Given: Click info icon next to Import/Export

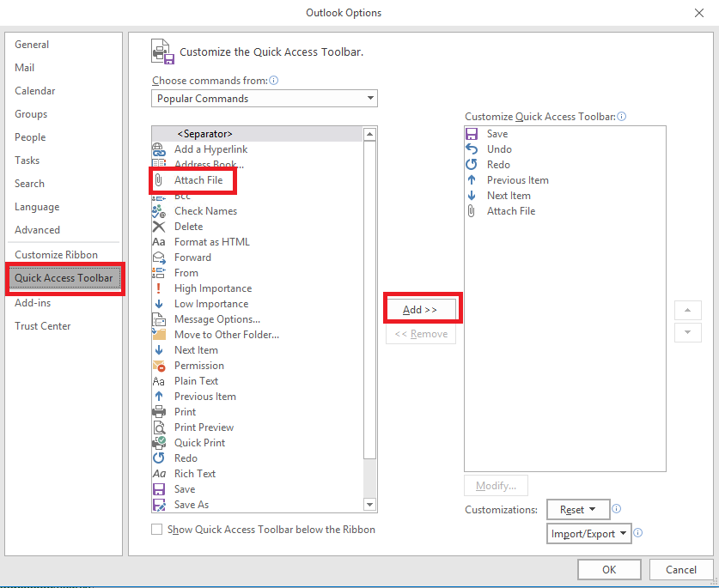Looking at the screenshot, I should tap(638, 532).
